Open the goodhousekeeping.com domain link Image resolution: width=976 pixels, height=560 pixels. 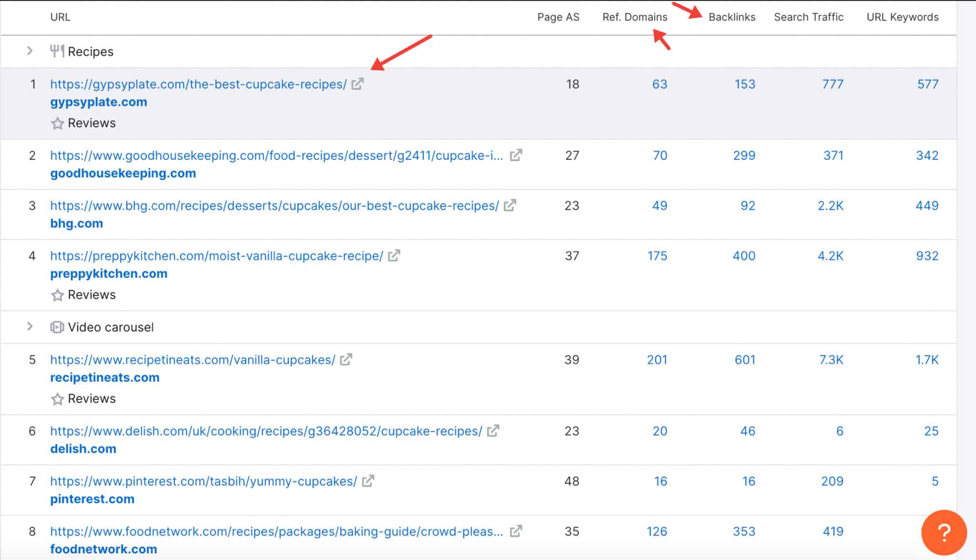point(123,173)
